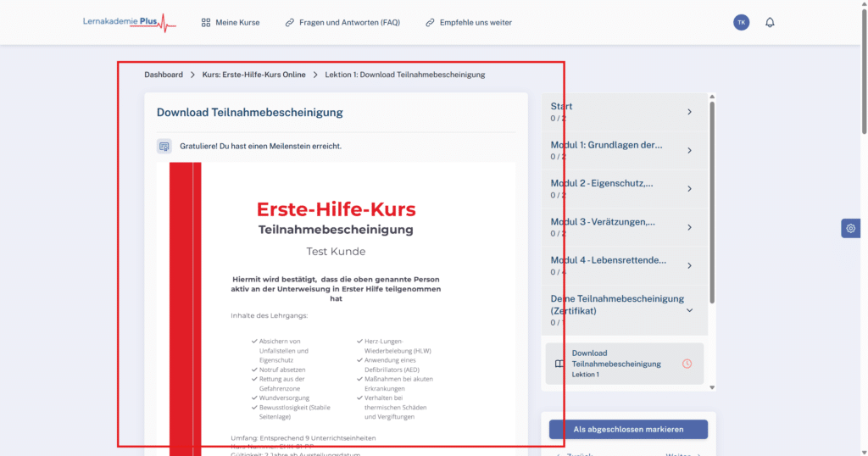Viewport: 868px width, 456px height.
Task: Open Download Teilnahmebescheinigung Lektion 1 item
Action: 625,364
